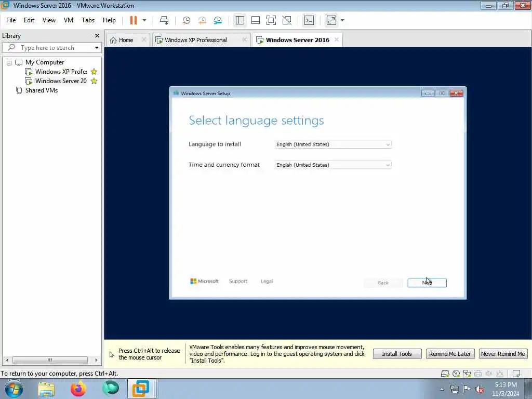Open the snapshot manager icon
Image resolution: width=532 pixels, height=399 pixels.
(218, 20)
